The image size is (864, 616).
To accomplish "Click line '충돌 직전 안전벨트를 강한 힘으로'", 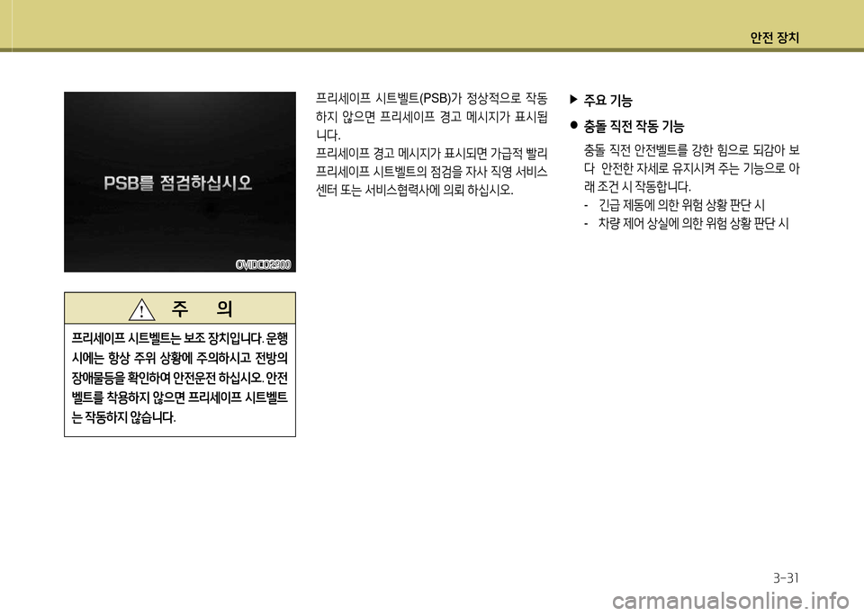I will coord(691,150).
